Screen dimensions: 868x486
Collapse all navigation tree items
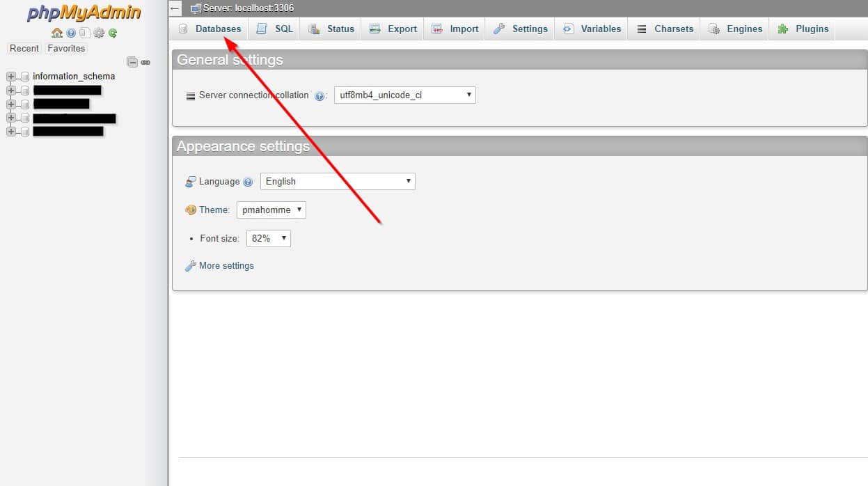click(132, 62)
